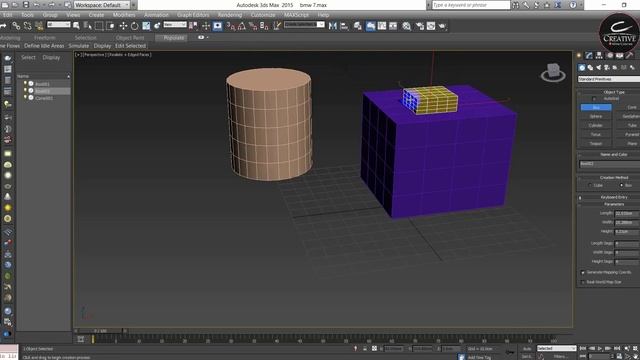This screenshot has width=640, height=360.
Task: Open the Standard Primitives category dropdown
Action: pos(609,79)
